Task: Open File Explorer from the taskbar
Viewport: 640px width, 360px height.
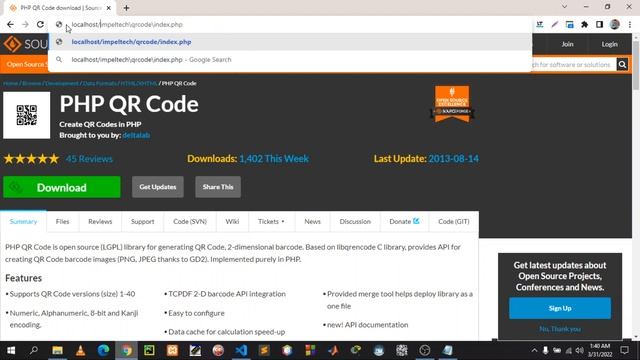Action: click(57, 350)
